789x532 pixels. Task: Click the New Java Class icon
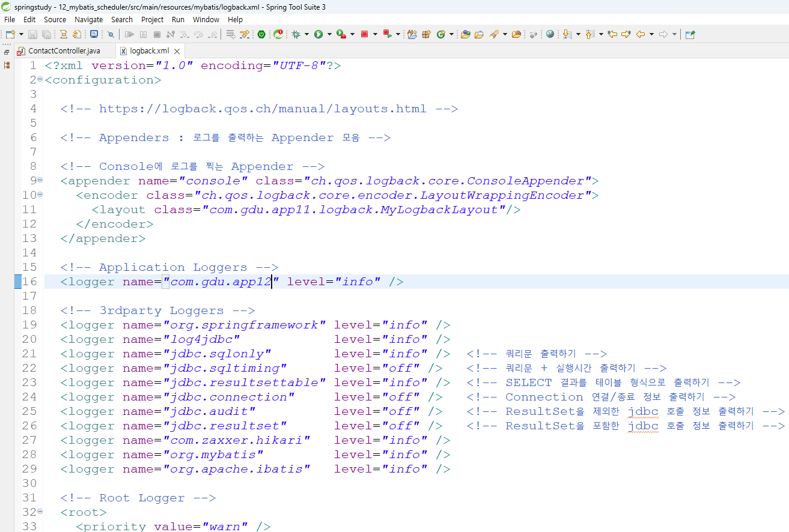[x=441, y=34]
